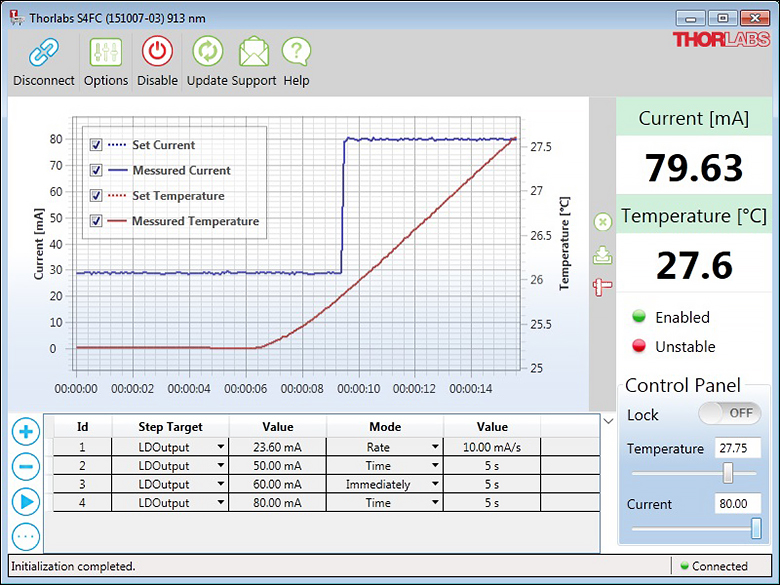Click the Temperature slider handle
The image size is (780, 585).
(728, 473)
